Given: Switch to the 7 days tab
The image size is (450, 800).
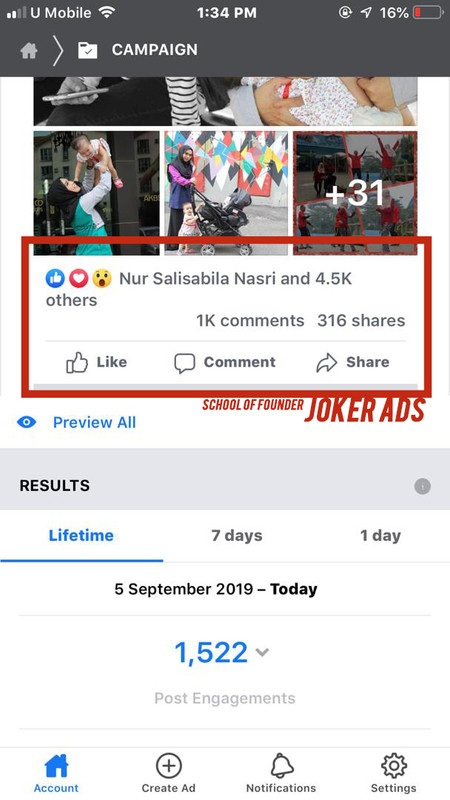Looking at the screenshot, I should click(237, 536).
